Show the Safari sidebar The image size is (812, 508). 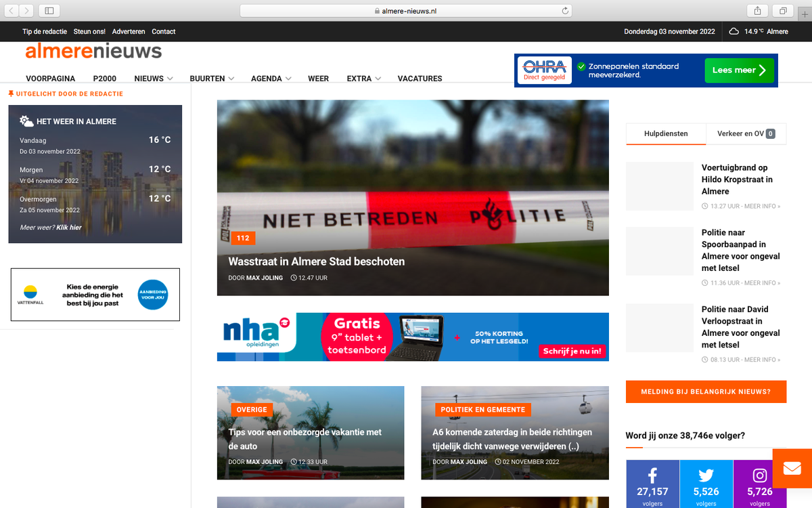[49, 10]
